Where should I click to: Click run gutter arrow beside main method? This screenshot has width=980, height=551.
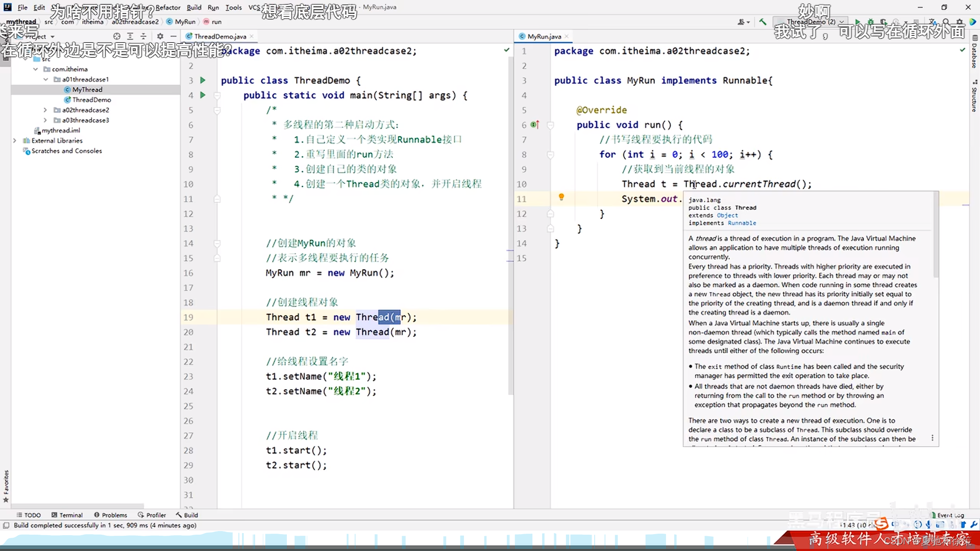(203, 95)
